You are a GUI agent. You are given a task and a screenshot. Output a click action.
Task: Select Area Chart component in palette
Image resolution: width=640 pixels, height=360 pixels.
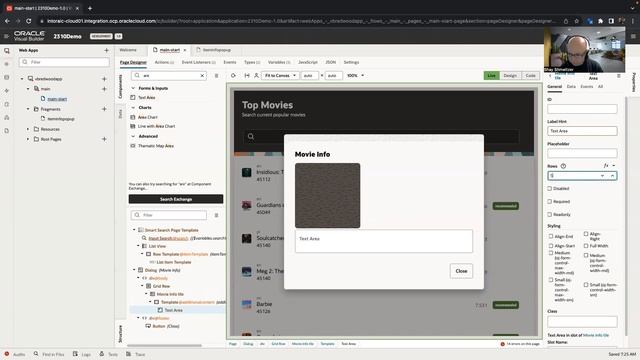coord(147,117)
